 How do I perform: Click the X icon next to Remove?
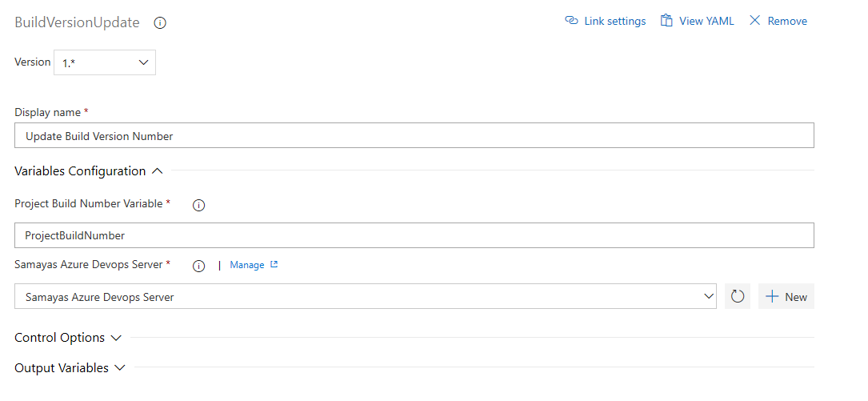coord(754,21)
